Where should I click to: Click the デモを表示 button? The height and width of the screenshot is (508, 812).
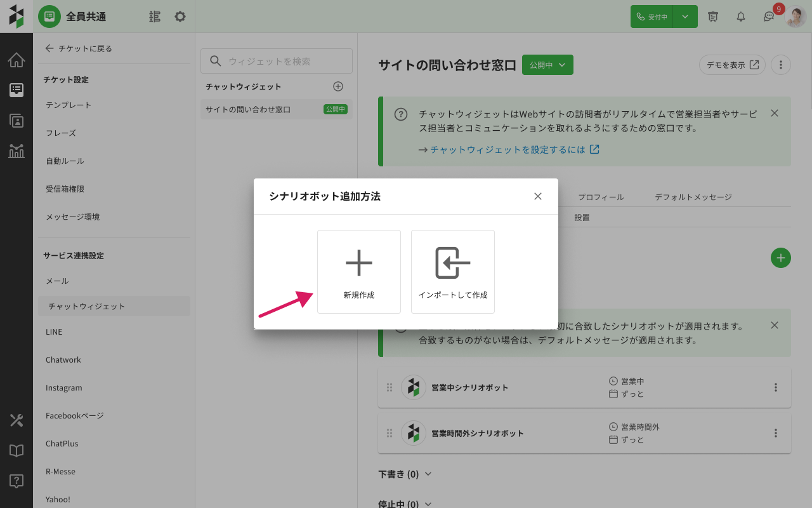coord(732,65)
